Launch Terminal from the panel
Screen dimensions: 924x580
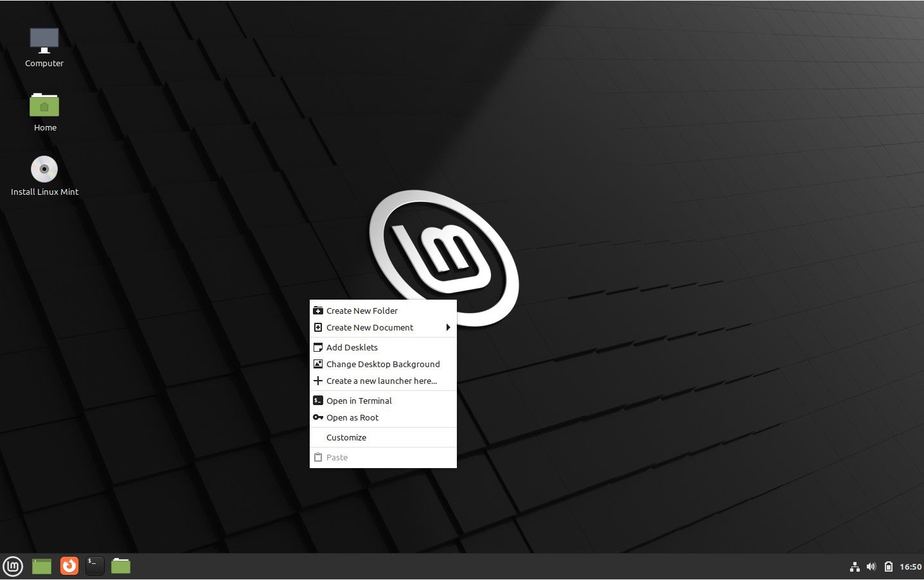[x=95, y=566]
